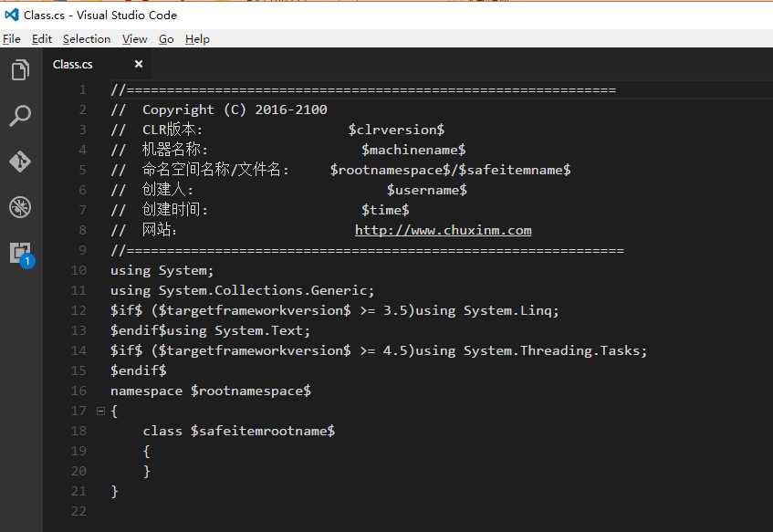Click '$time$' placeholder text

[385, 210]
